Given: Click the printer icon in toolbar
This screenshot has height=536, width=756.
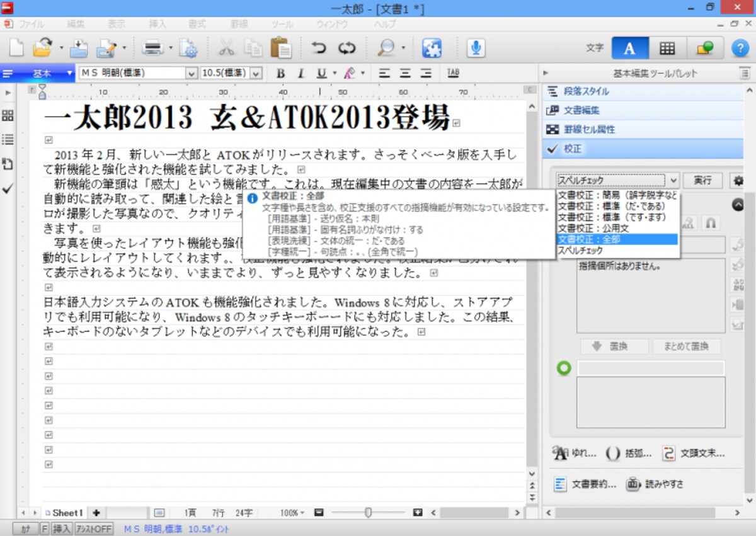Looking at the screenshot, I should point(153,48).
